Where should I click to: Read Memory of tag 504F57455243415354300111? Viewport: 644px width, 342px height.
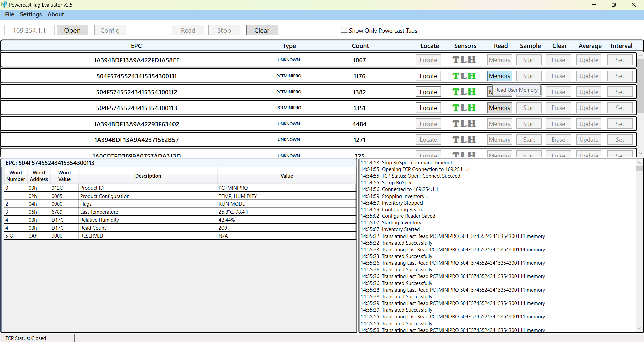point(500,76)
